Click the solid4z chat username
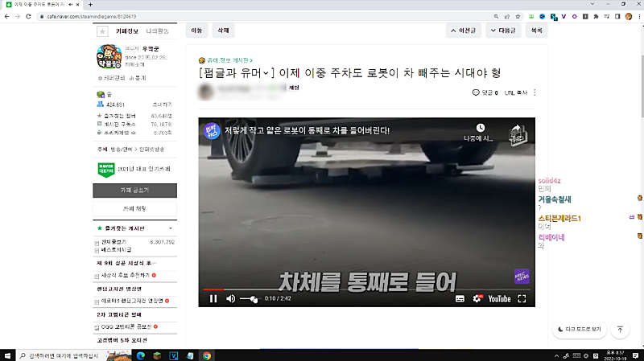This screenshot has width=644, height=361. point(550,180)
